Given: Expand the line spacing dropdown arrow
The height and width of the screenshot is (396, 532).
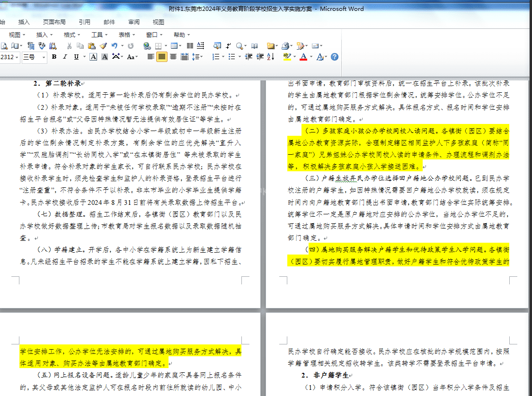Looking at the screenshot, I should [202, 57].
